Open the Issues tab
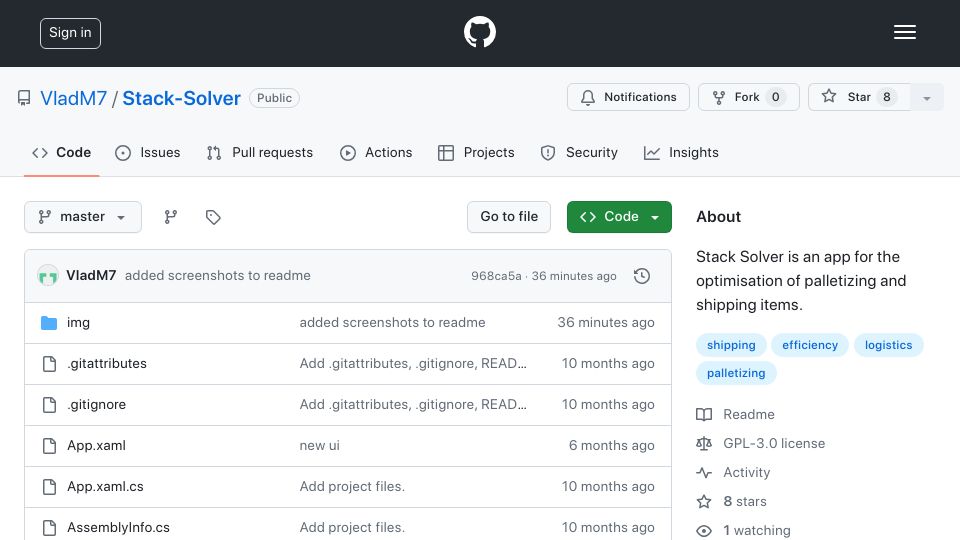 point(148,152)
